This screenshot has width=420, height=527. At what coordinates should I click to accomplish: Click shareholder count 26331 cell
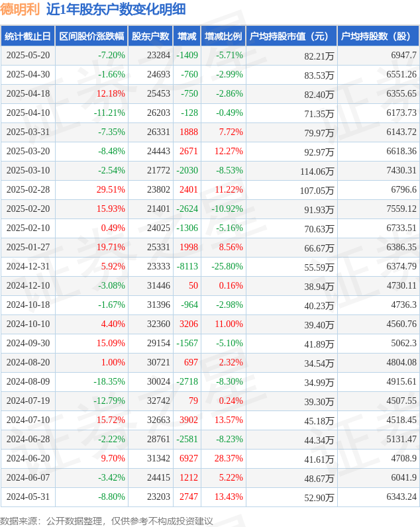click(x=158, y=132)
